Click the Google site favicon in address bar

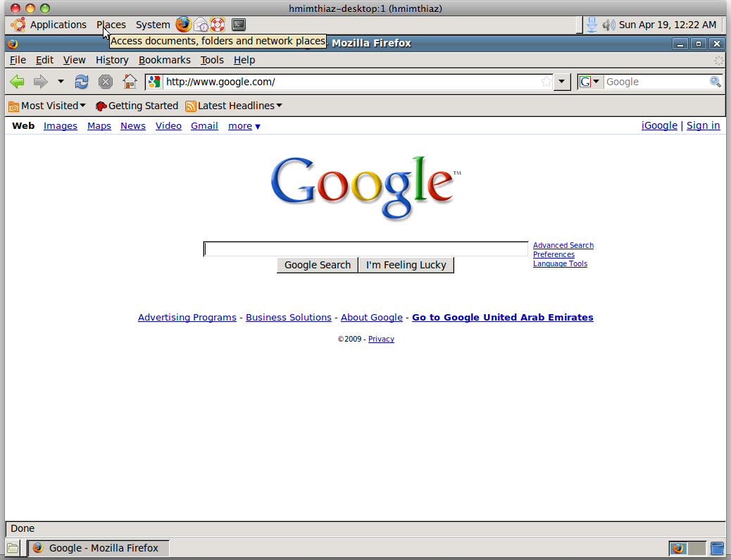(154, 82)
